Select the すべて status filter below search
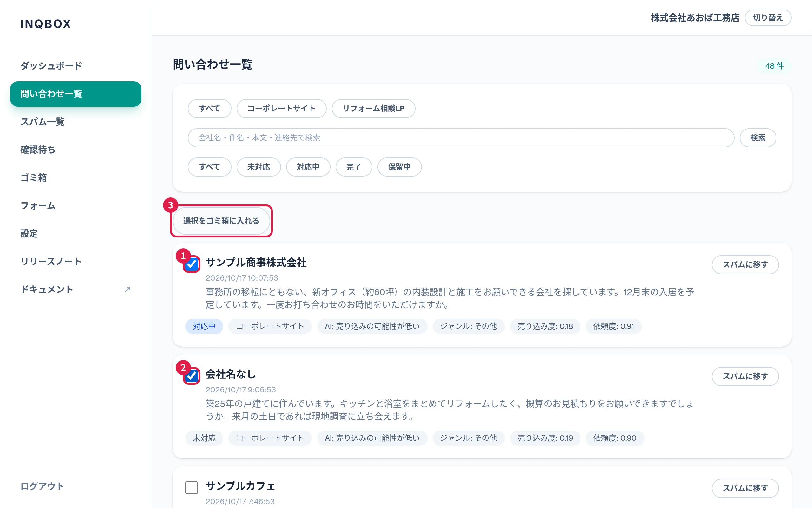Image resolution: width=812 pixels, height=508 pixels. click(x=209, y=167)
